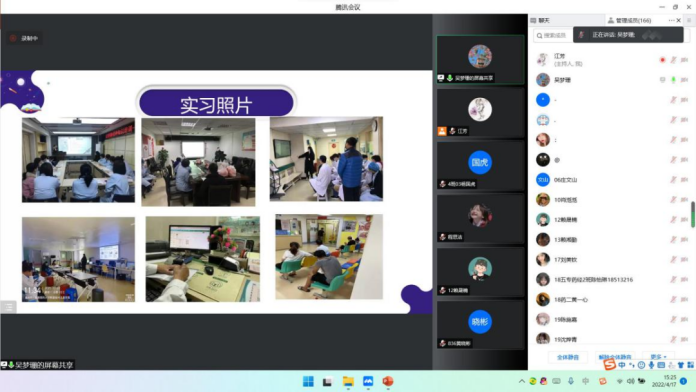Click the Tencent Meeting taskbar icon

(x=368, y=381)
